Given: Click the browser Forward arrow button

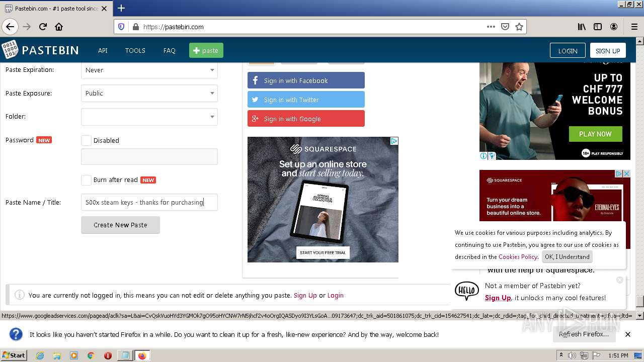Looking at the screenshot, I should (27, 27).
